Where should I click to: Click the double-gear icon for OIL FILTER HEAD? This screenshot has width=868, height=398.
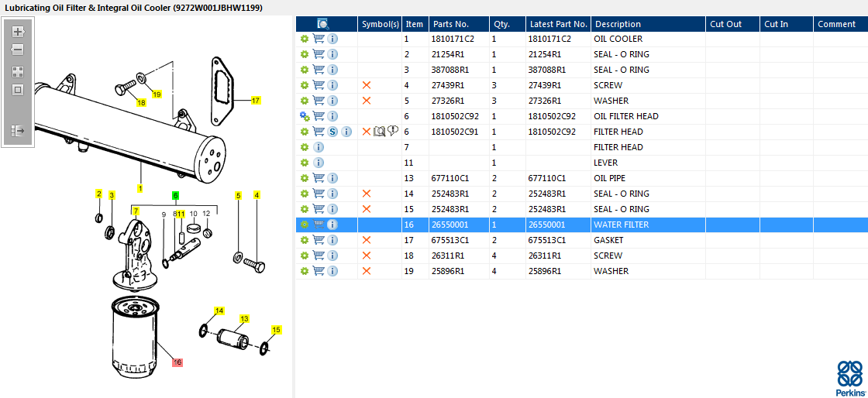[305, 116]
